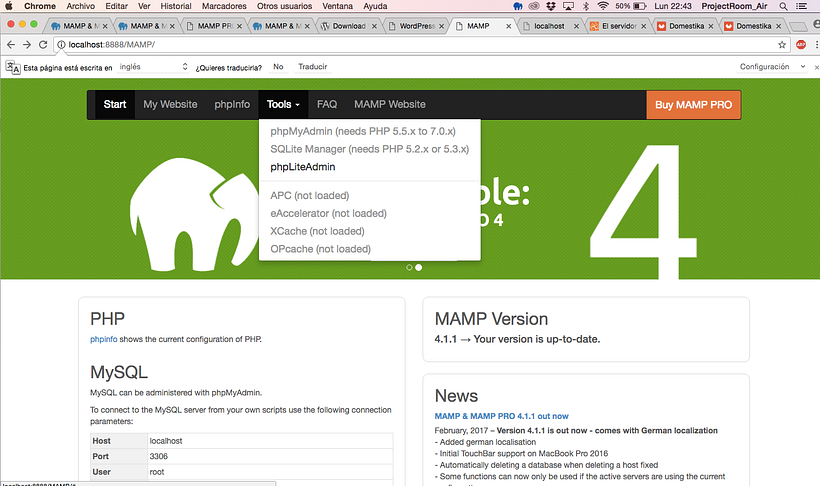This screenshot has height=486, width=820.
Task: Choose phpLiteAdmin from the Tools menu
Action: point(303,167)
